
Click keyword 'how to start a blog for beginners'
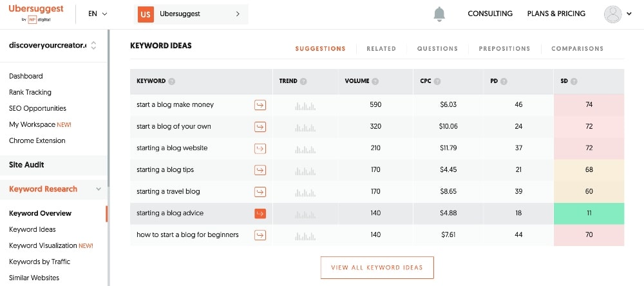click(x=187, y=235)
